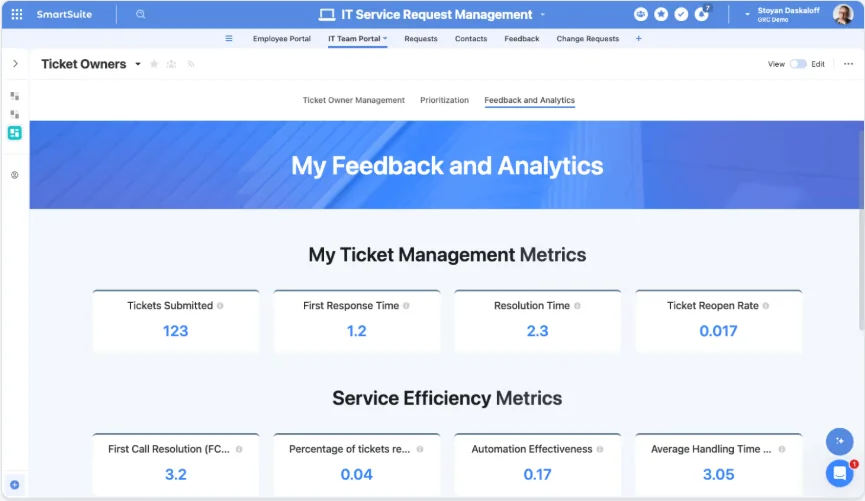Viewport: 865px width, 501px height.
Task: Click the circular icon in left sidebar
Action: pyautogui.click(x=15, y=175)
